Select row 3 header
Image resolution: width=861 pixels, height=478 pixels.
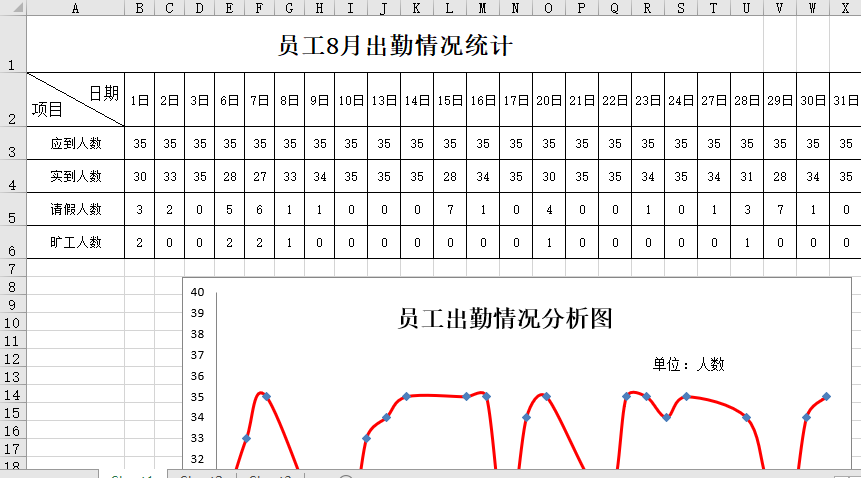pyautogui.click(x=12, y=143)
